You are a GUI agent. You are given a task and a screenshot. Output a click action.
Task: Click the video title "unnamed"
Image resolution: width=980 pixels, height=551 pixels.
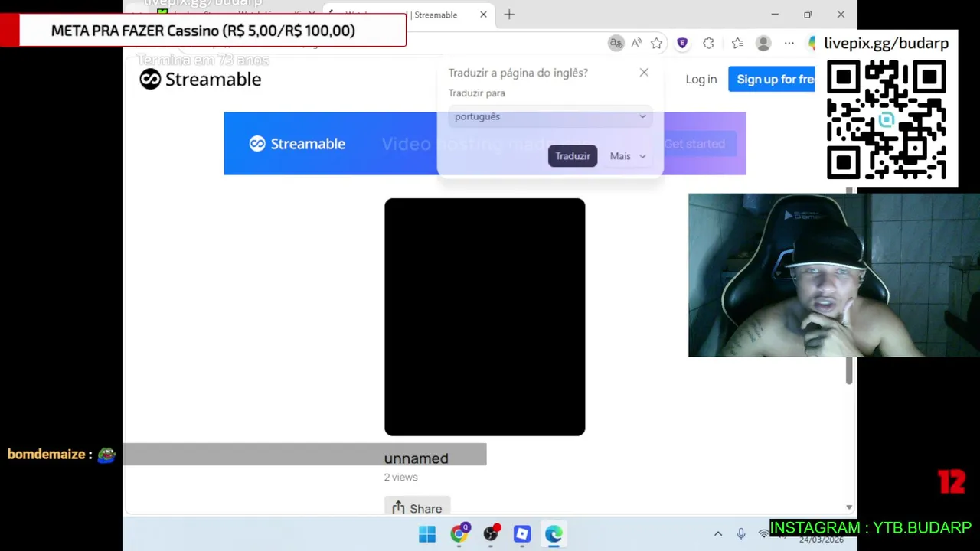[416, 458]
